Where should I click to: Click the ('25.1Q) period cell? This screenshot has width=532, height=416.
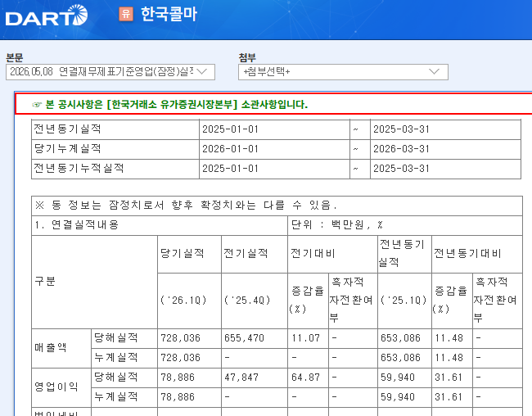pos(404,301)
